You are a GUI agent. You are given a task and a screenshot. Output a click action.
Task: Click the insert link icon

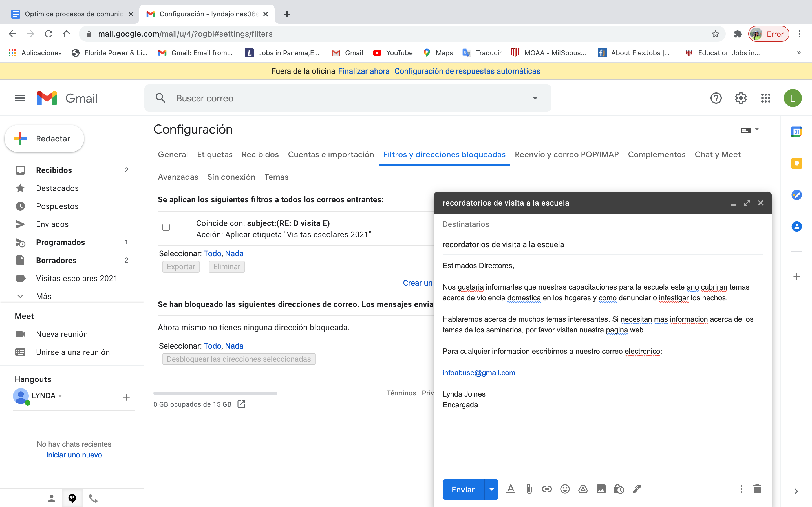point(547,489)
